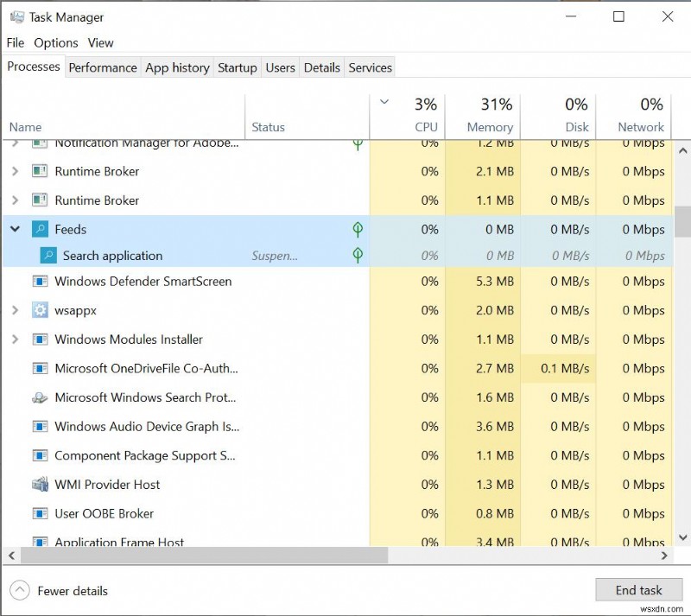691x616 pixels.
Task: Select the Search application child row
Action: pyautogui.click(x=338, y=256)
